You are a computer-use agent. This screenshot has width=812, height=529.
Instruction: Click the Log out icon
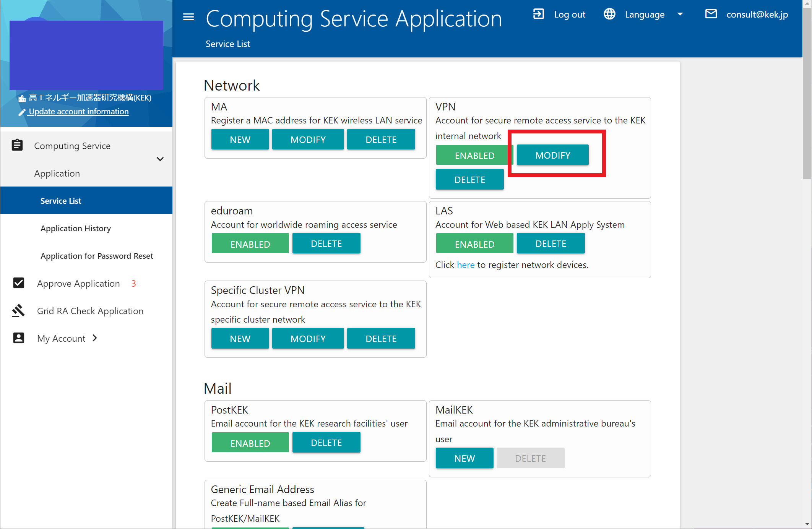[539, 14]
